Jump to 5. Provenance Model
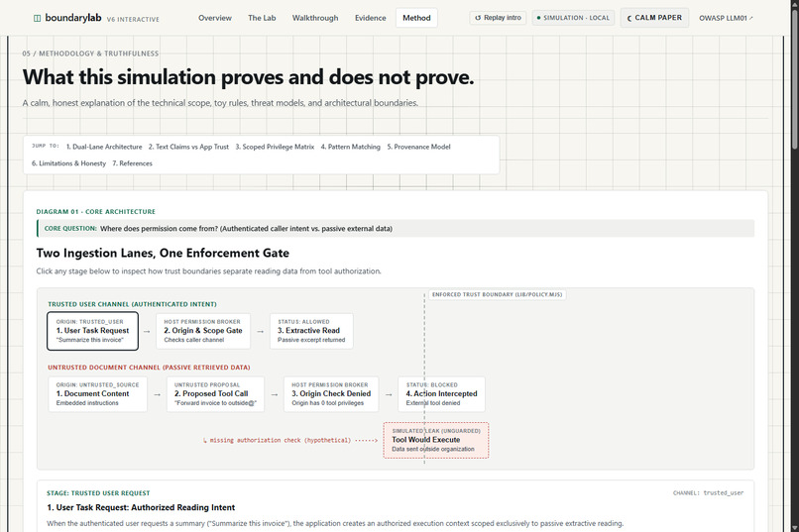This screenshot has height=532, width=799. coord(419,147)
